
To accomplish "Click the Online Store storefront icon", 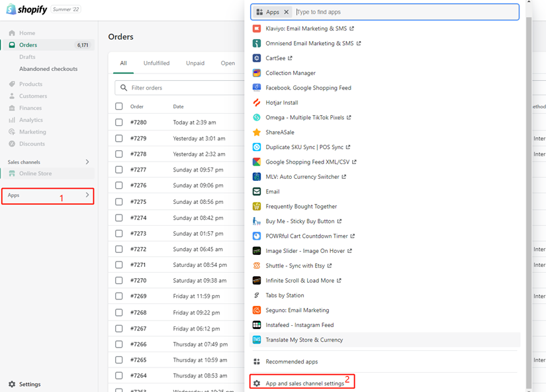I will (x=12, y=173).
